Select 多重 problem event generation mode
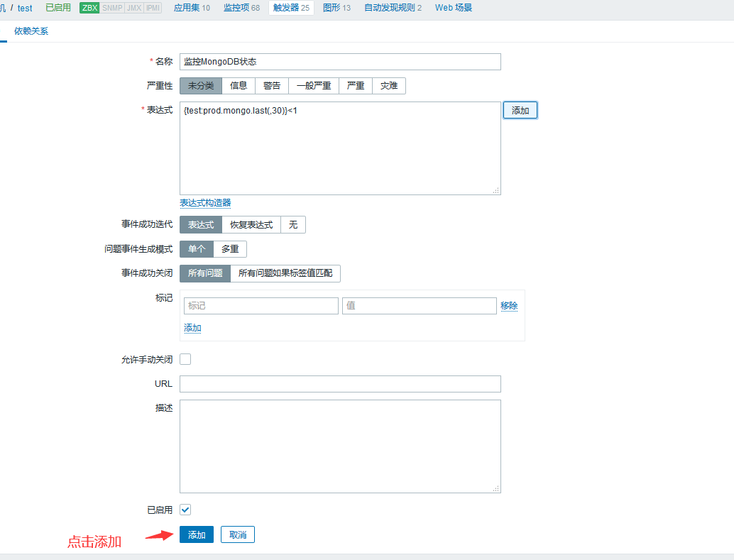 point(230,249)
